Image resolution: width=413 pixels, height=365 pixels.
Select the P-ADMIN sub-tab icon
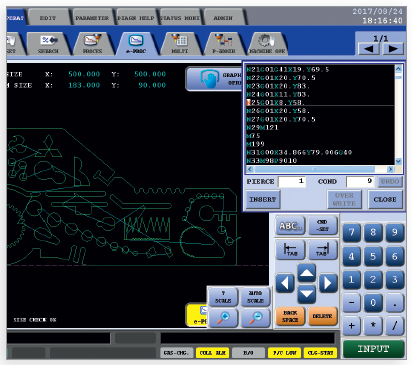click(x=224, y=44)
